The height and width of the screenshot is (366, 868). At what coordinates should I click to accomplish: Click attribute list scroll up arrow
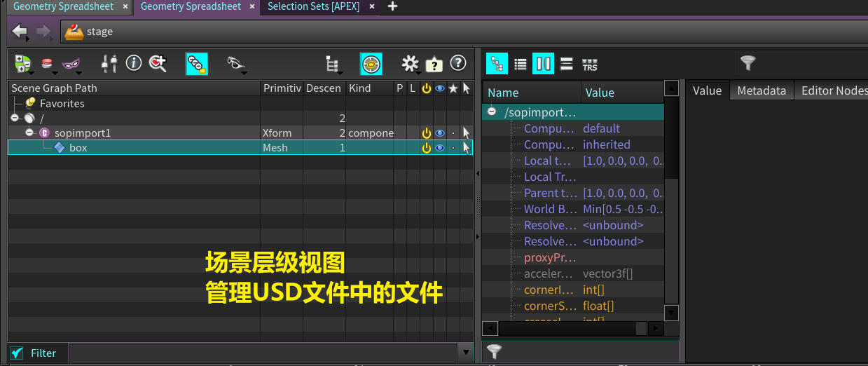[671, 88]
